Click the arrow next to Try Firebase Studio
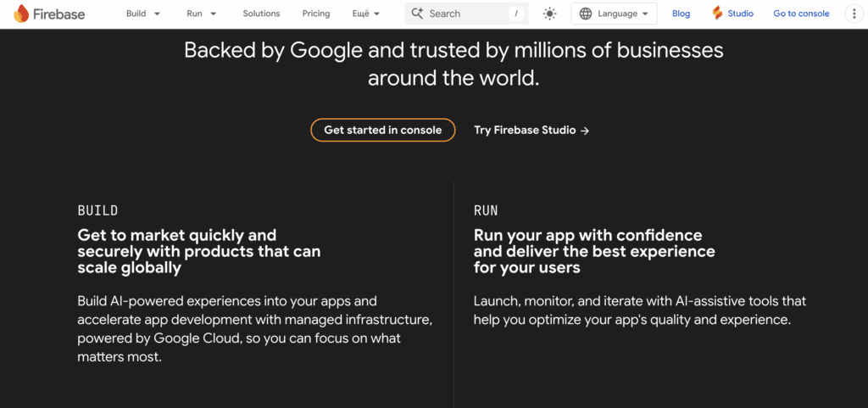This screenshot has height=408, width=868. coord(585,131)
